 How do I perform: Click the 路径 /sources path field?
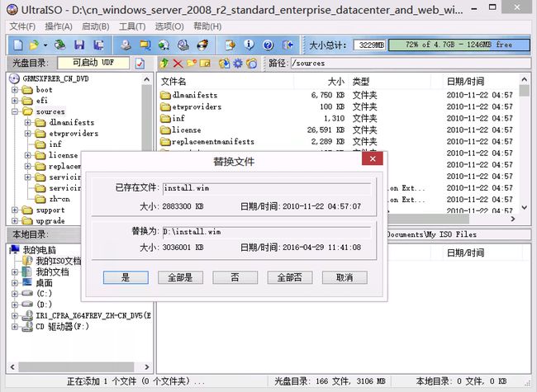411,64
